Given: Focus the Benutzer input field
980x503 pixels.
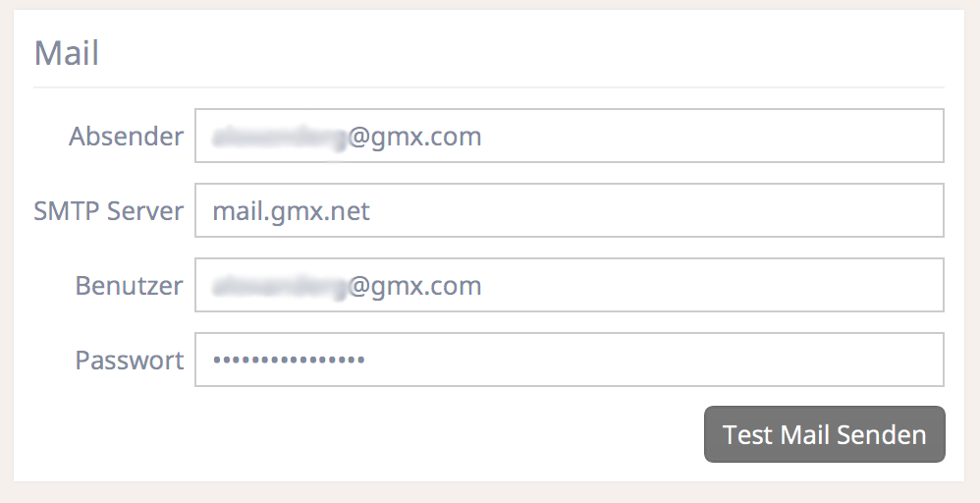Looking at the screenshot, I should point(570,285).
